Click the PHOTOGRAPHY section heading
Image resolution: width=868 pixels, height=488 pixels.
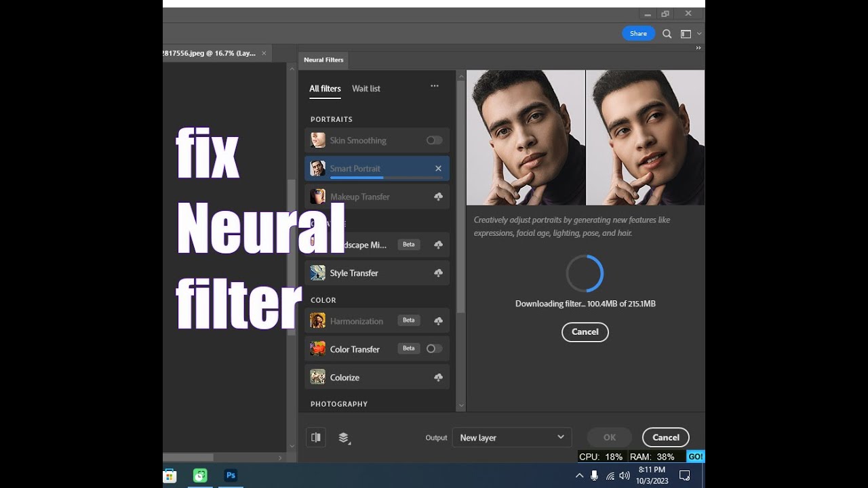click(339, 404)
